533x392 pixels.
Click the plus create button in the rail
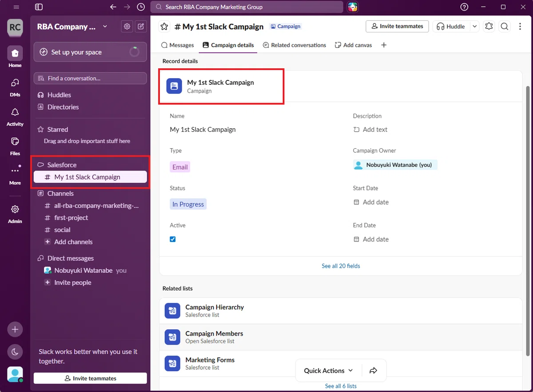[x=15, y=329]
